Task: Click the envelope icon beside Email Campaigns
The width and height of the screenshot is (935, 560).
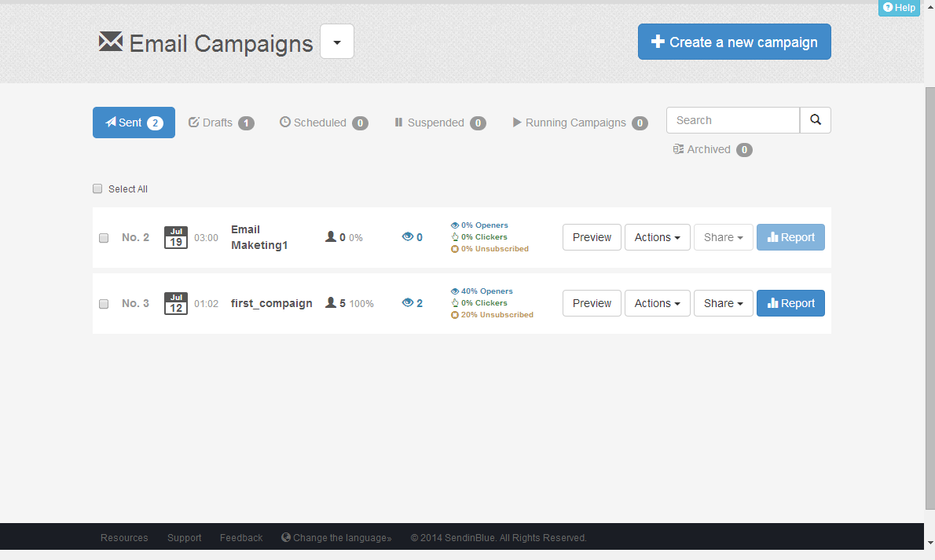Action: coord(110,42)
